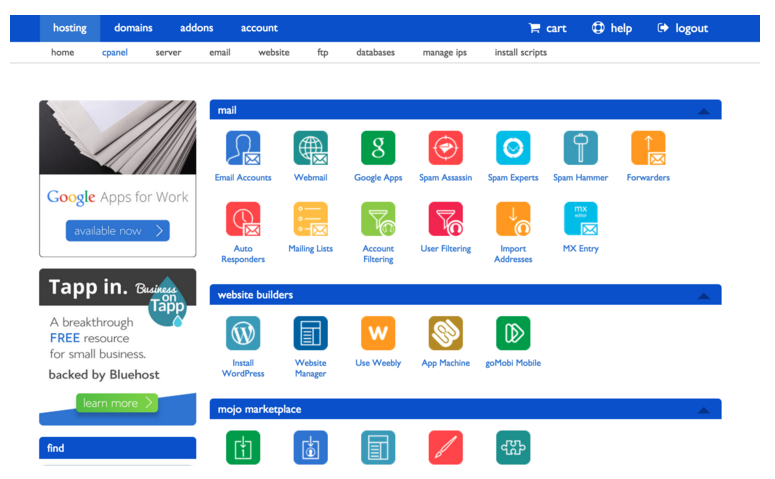This screenshot has height=479, width=775.
Task: Click red paintbrush icon in mojo marketplace
Action: (445, 448)
